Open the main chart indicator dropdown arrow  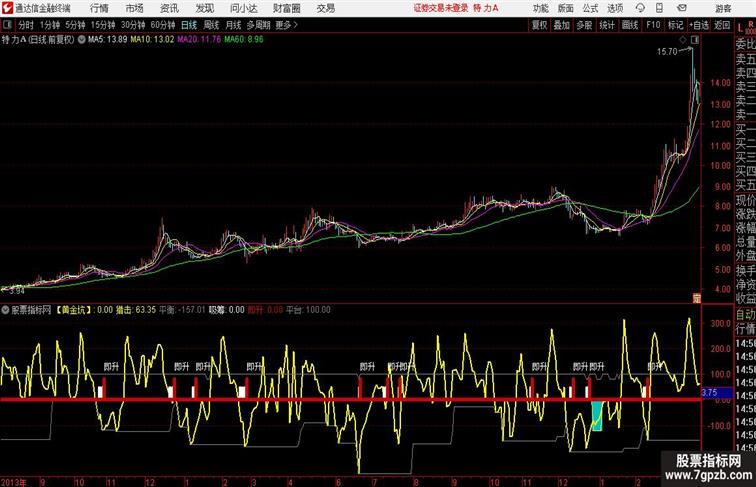[x=81, y=40]
